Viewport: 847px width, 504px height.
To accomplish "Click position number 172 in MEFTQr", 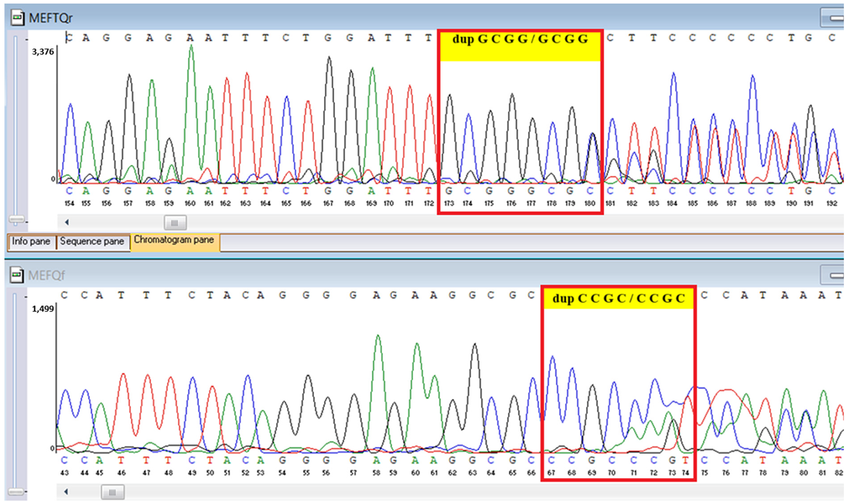I will (429, 202).
